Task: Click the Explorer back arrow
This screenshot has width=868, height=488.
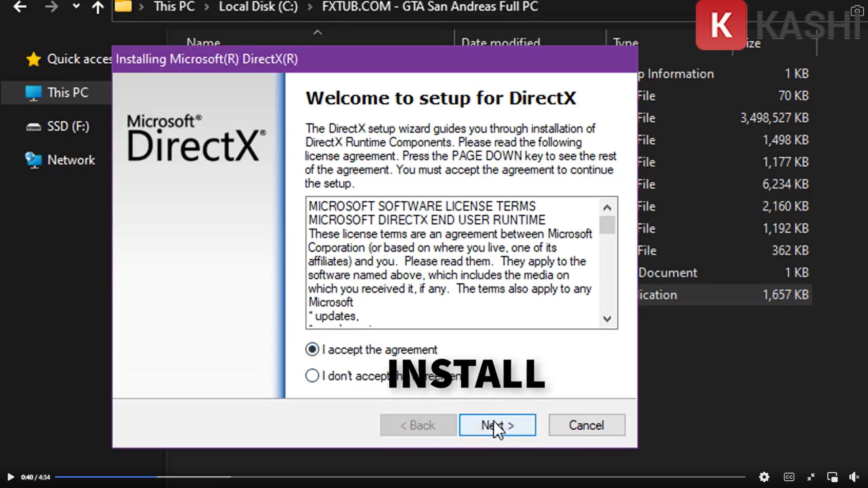Action: tap(20, 7)
